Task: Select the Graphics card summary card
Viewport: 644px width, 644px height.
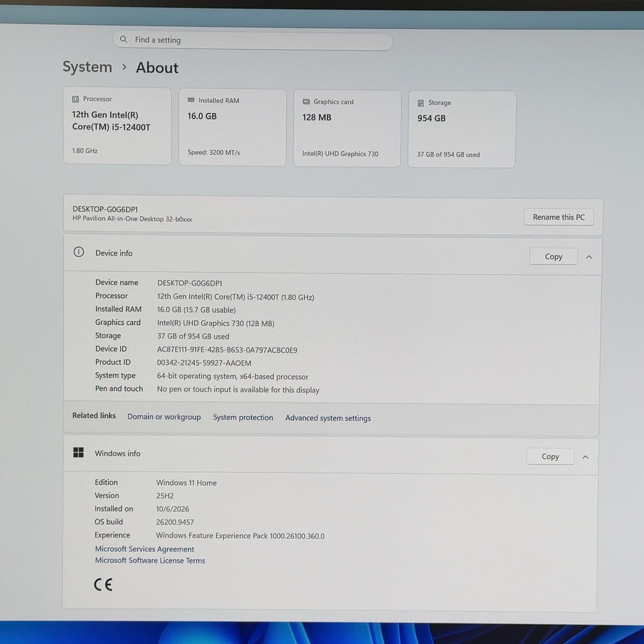Action: click(x=347, y=128)
